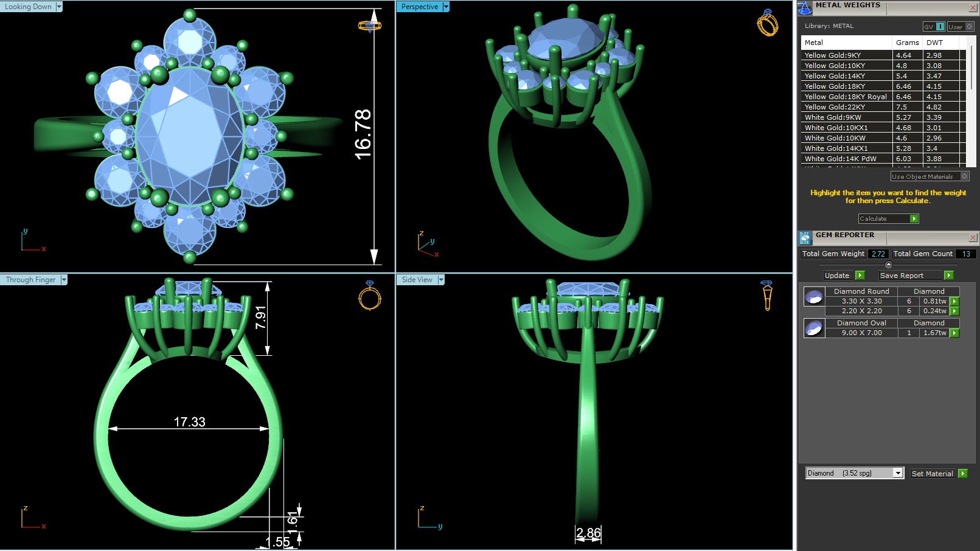Click the 1.55 shank thickness dimension
The width and height of the screenshot is (980, 551).
click(277, 542)
